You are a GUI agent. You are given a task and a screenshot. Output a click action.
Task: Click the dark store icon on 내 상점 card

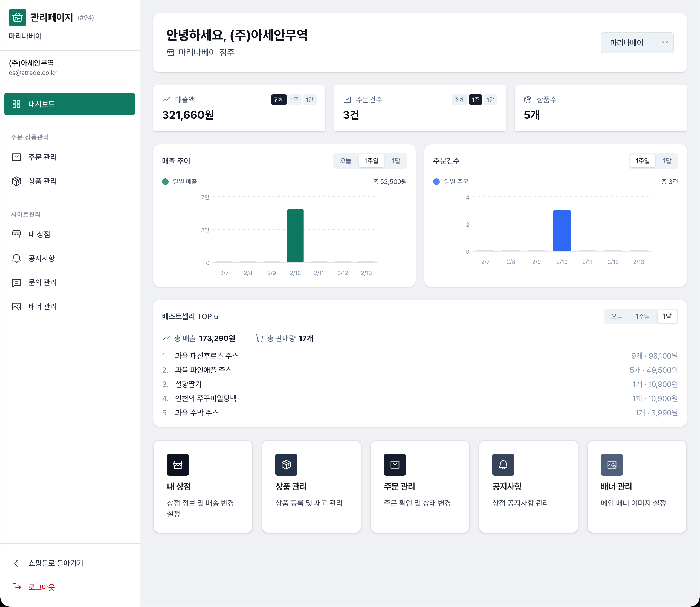click(x=178, y=465)
